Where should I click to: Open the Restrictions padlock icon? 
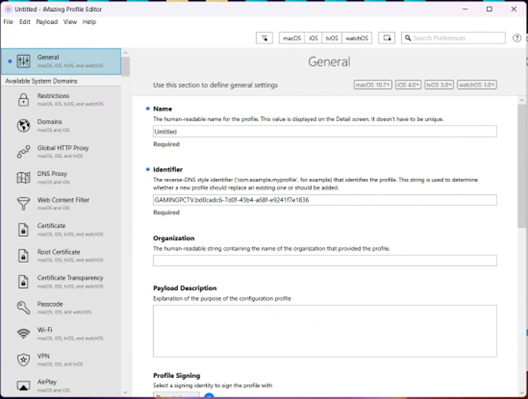24,100
